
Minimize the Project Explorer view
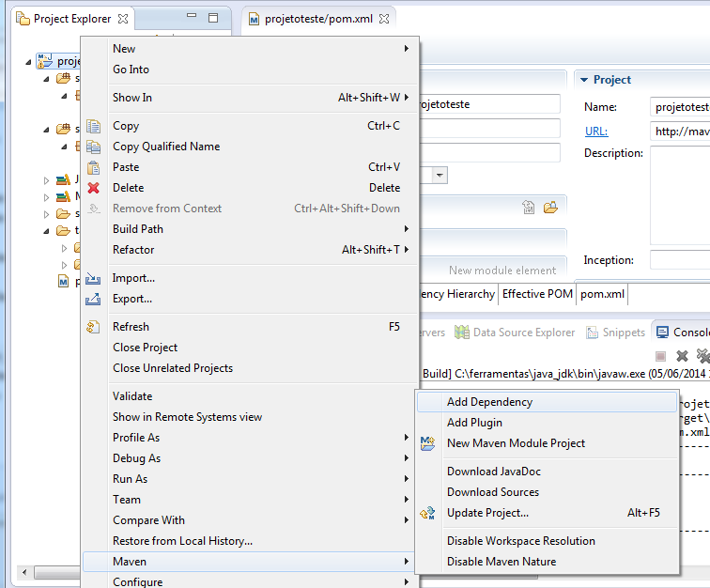[192, 15]
